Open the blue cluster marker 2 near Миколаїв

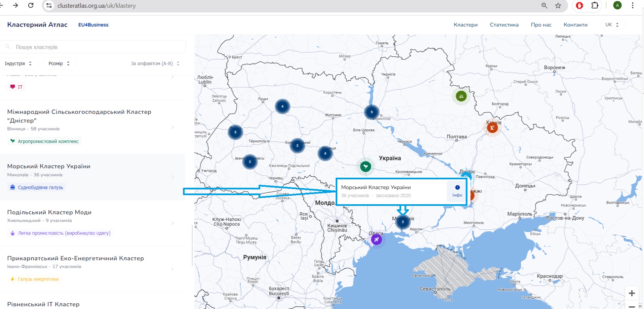pos(403,222)
